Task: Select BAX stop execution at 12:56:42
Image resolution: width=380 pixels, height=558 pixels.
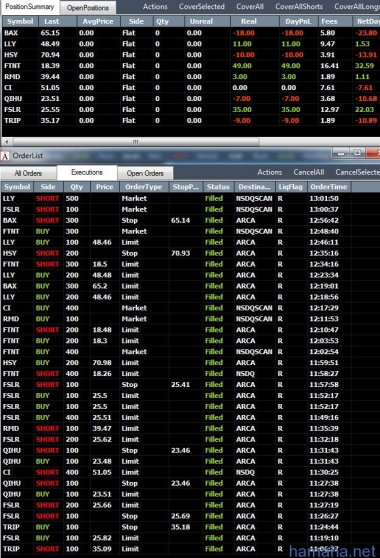Action: tap(190, 220)
